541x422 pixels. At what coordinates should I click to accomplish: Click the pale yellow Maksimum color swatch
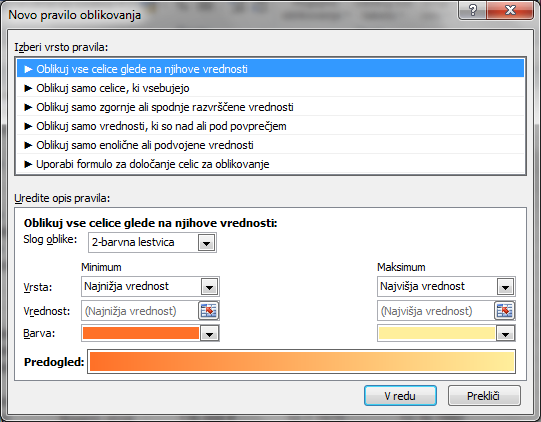click(437, 333)
